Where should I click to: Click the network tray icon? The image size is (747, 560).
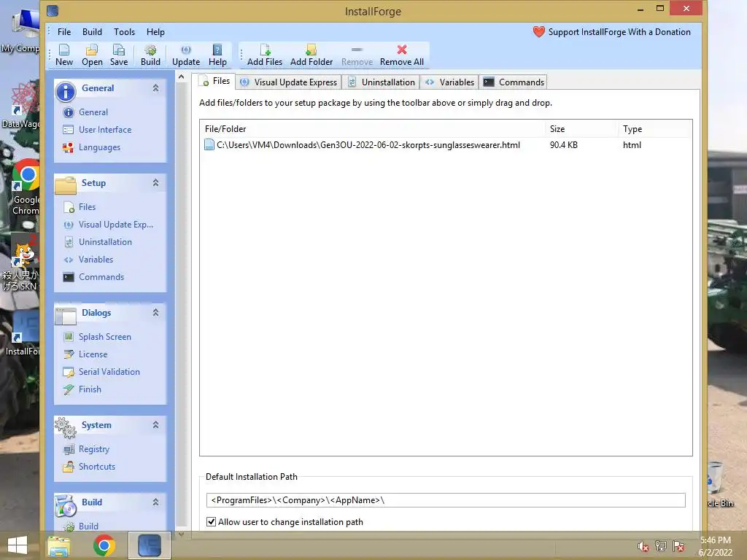click(661, 546)
